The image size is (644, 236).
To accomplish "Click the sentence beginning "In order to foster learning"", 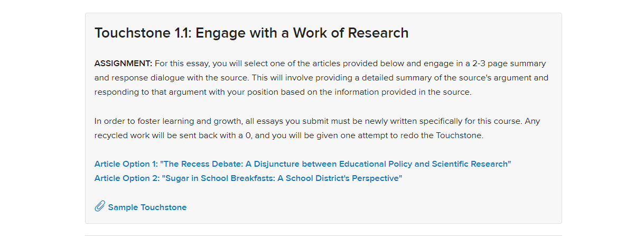I will (x=308, y=121).
